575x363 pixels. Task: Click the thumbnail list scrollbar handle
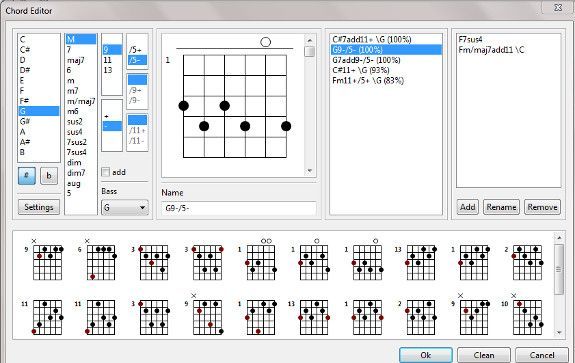click(559, 270)
